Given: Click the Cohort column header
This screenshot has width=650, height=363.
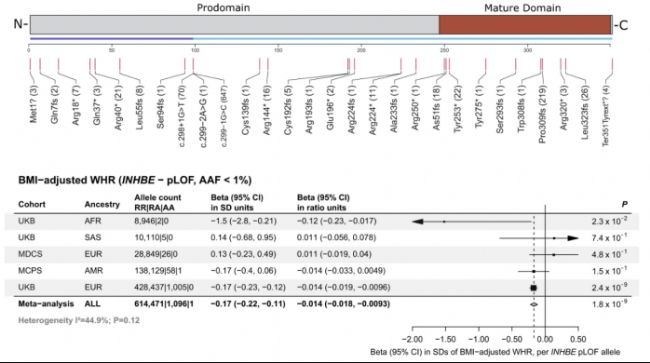Looking at the screenshot, I should tap(32, 204).
